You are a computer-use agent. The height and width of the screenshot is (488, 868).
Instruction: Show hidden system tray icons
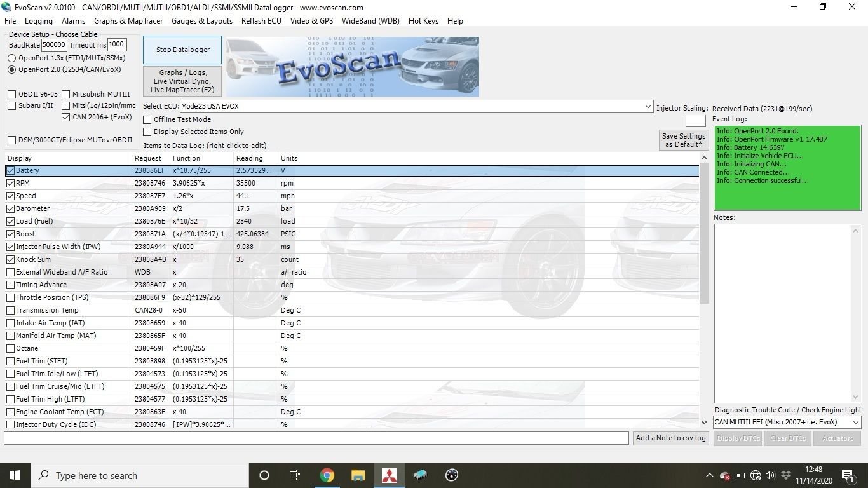709,475
